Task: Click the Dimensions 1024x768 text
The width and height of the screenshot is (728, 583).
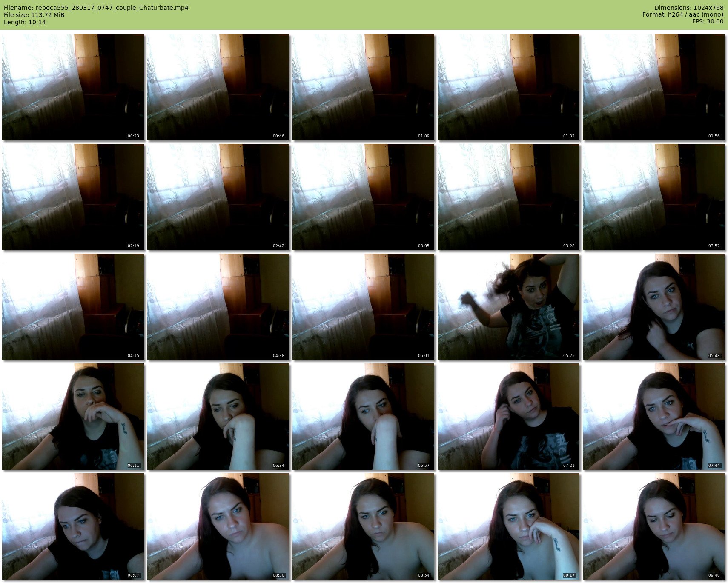Action: click(x=688, y=8)
